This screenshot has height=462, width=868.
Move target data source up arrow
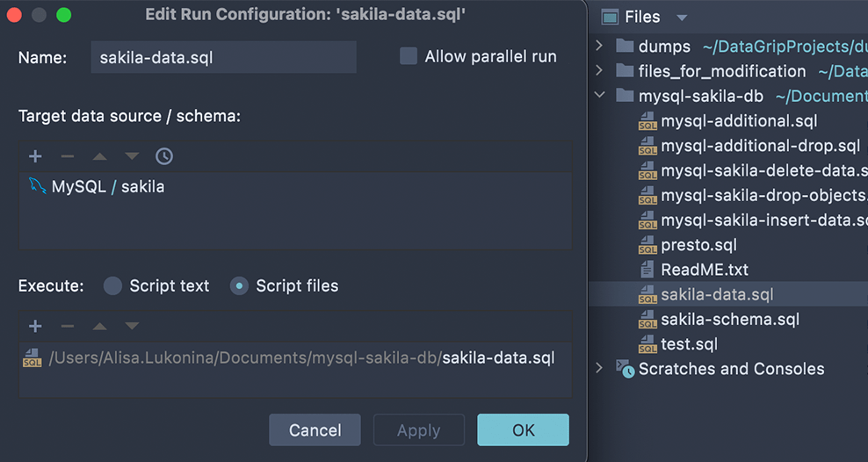coord(99,156)
